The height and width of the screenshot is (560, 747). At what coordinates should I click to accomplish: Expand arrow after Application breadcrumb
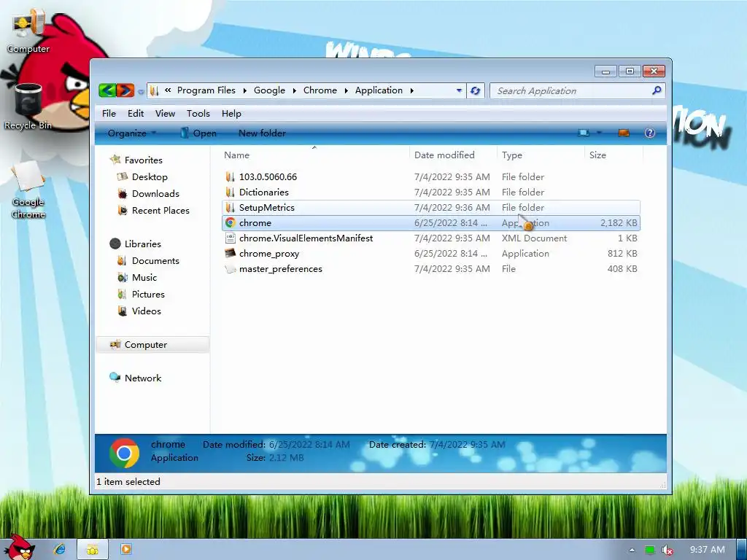click(x=412, y=90)
